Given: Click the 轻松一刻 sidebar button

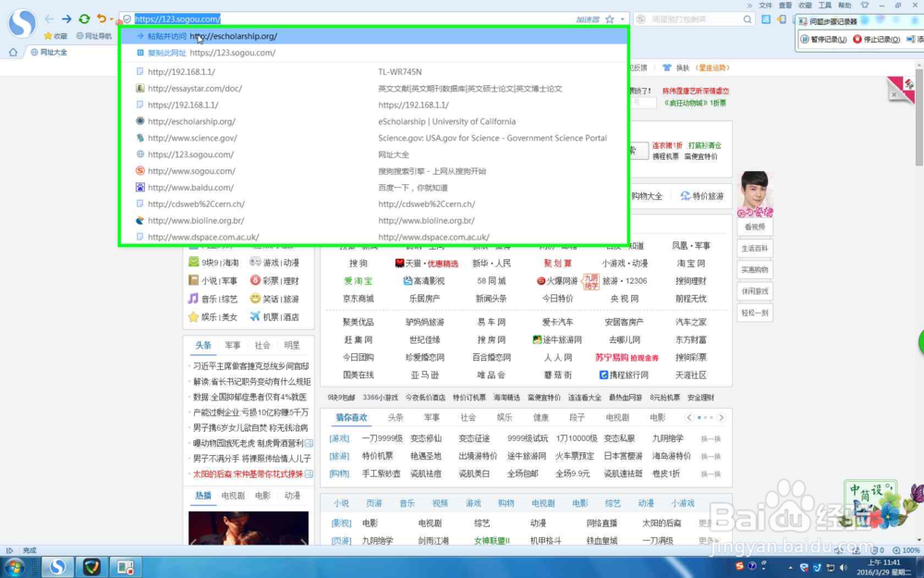Looking at the screenshot, I should pyautogui.click(x=754, y=313).
